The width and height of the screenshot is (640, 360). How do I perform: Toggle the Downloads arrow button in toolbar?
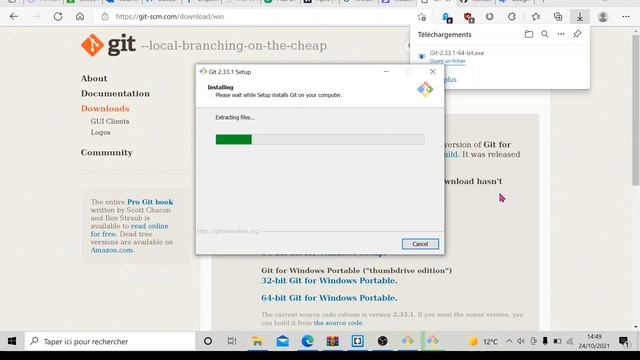pyautogui.click(x=580, y=17)
